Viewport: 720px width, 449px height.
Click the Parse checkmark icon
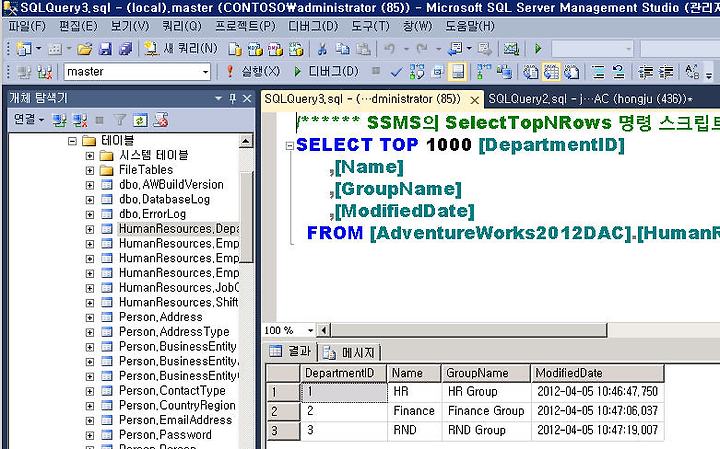(396, 72)
